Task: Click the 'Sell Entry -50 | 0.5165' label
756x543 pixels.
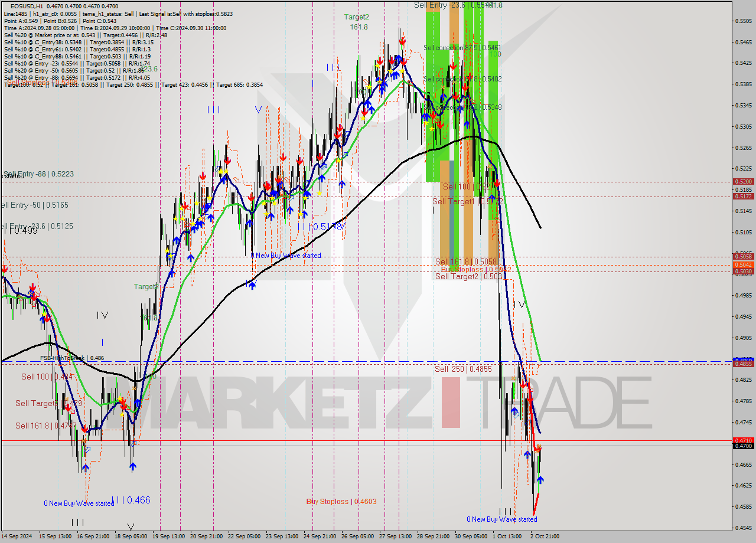Action: (34, 205)
